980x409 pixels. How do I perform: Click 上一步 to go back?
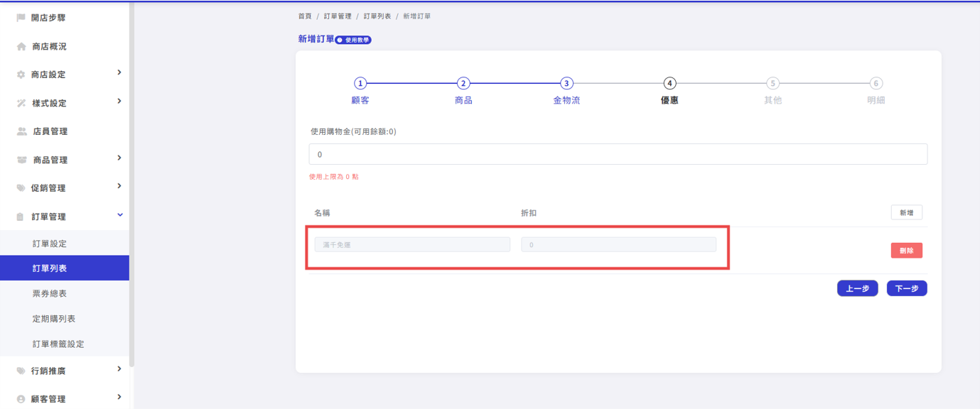point(858,288)
